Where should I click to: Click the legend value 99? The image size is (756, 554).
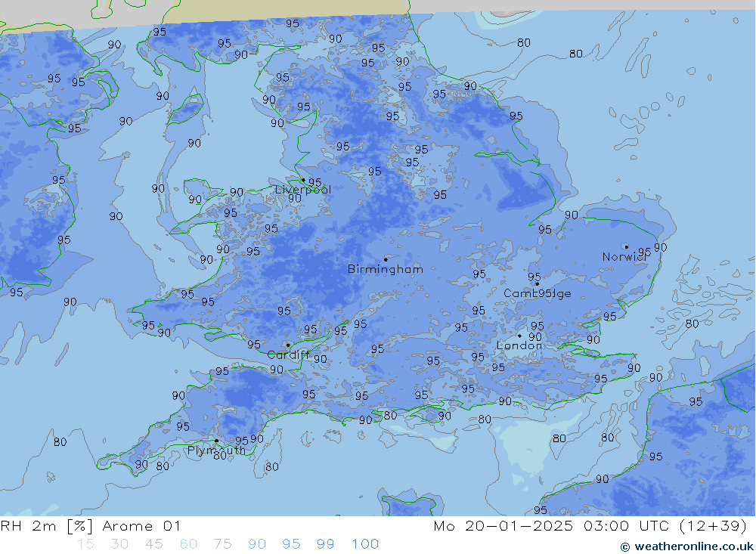325,544
